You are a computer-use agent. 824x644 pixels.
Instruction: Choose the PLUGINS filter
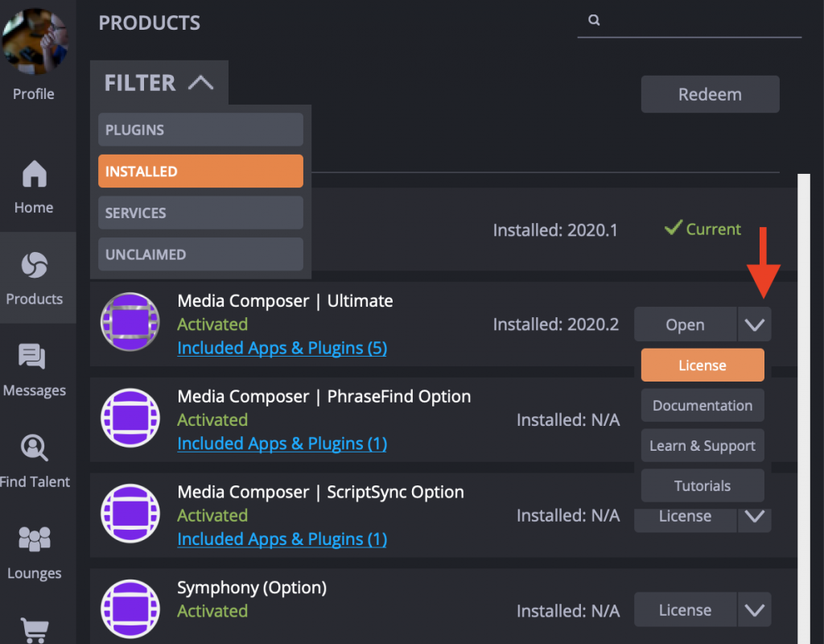pyautogui.click(x=200, y=130)
